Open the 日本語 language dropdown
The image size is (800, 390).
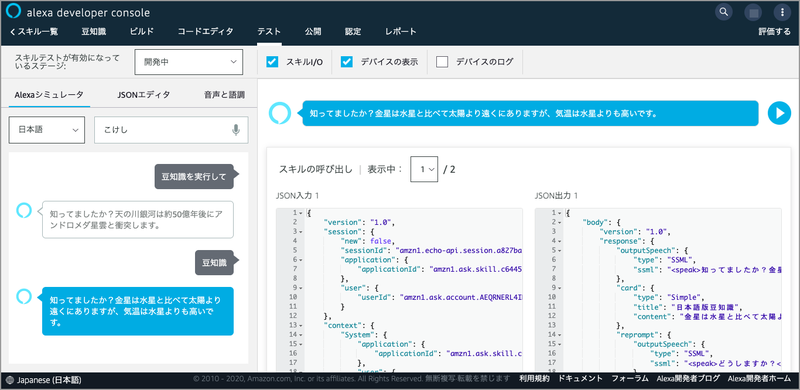tap(47, 130)
